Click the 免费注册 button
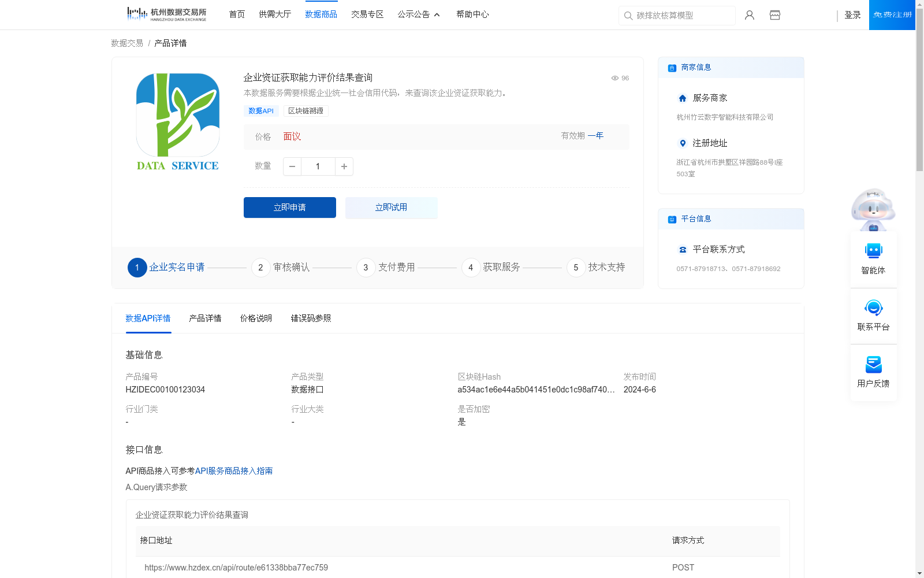 (892, 15)
